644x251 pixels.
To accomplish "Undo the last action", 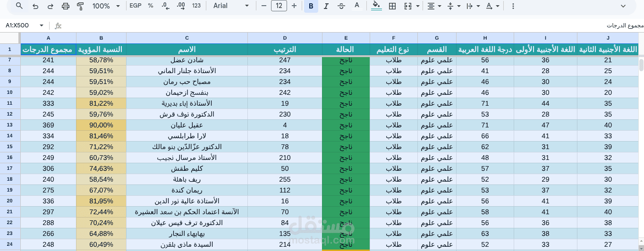I will 35,6.
